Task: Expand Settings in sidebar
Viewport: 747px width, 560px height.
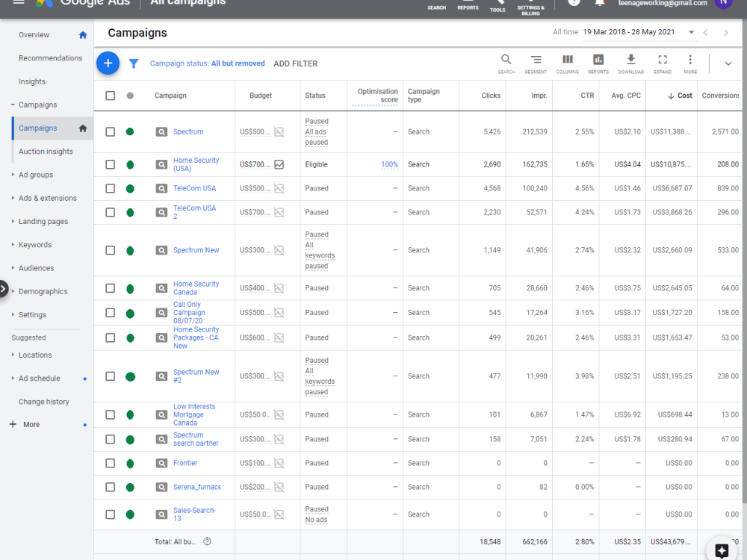Action: [x=13, y=315]
